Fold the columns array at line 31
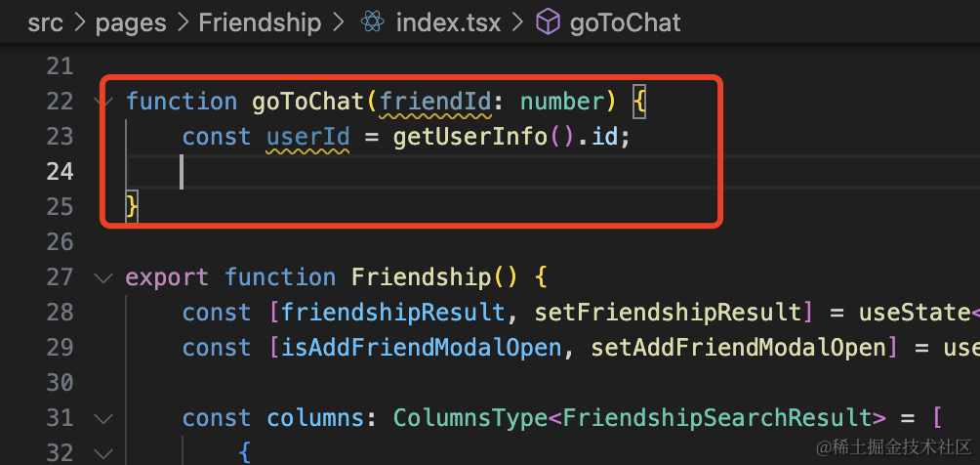 tap(103, 419)
